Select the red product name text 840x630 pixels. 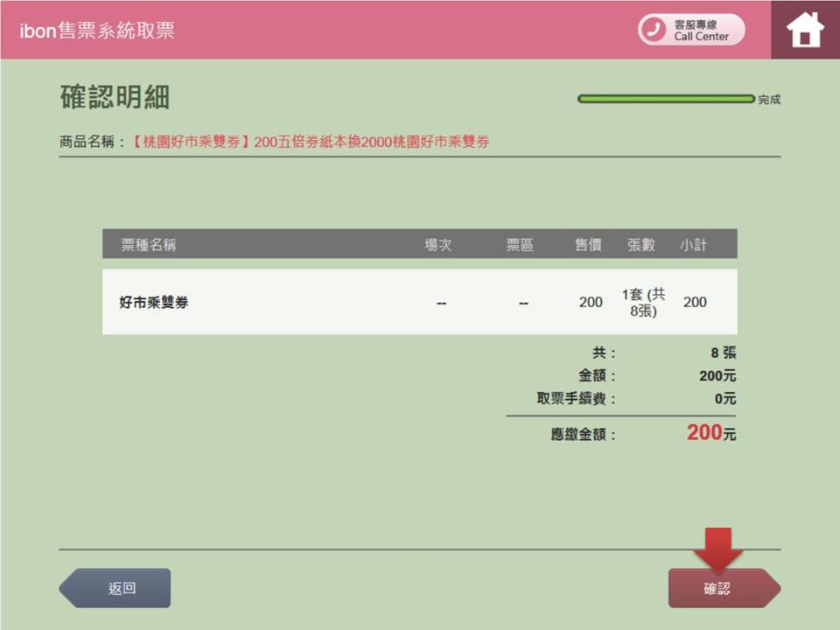pos(311,142)
